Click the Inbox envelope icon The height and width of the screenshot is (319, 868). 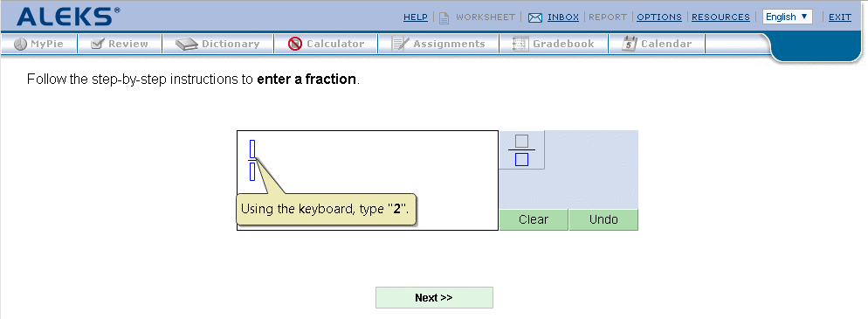534,17
